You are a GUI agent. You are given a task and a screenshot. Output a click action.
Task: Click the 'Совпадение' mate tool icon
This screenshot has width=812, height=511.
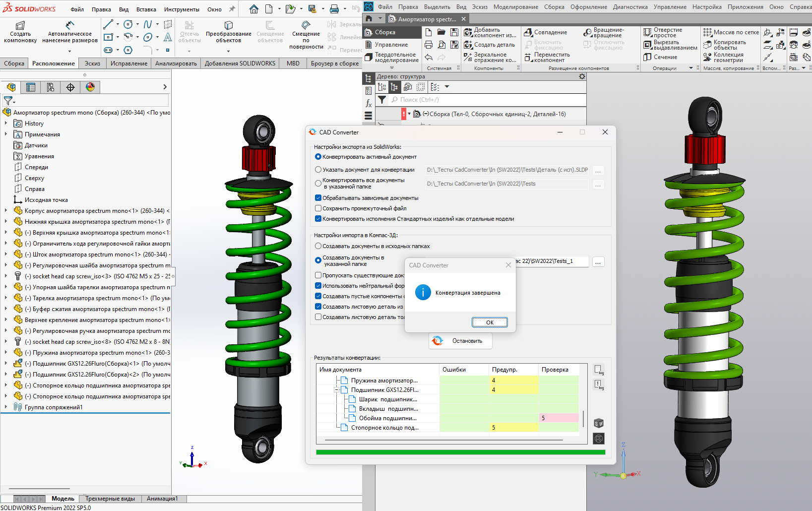tap(528, 33)
